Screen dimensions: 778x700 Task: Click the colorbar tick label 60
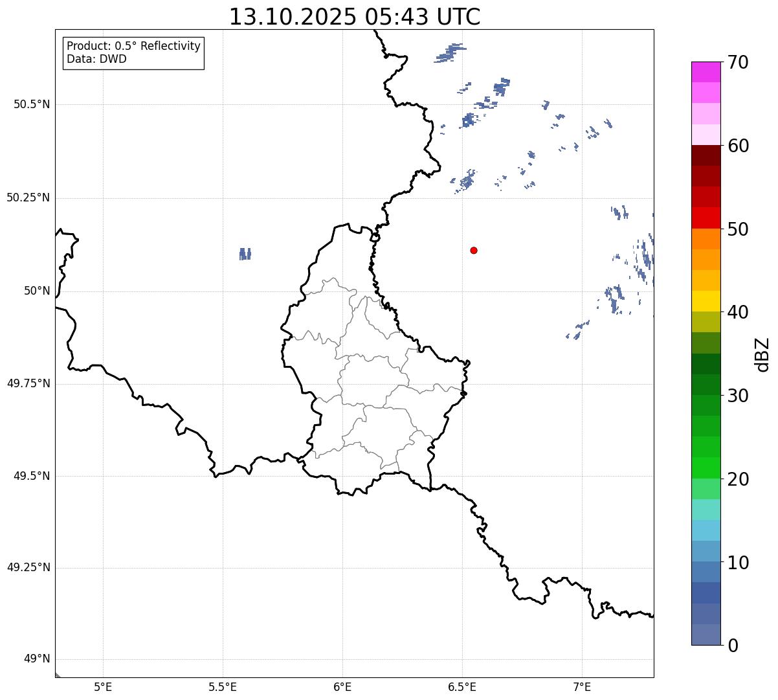(738, 146)
